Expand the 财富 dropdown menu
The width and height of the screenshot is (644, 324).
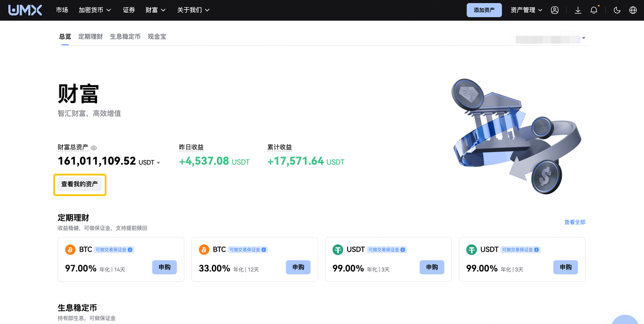[x=155, y=10]
